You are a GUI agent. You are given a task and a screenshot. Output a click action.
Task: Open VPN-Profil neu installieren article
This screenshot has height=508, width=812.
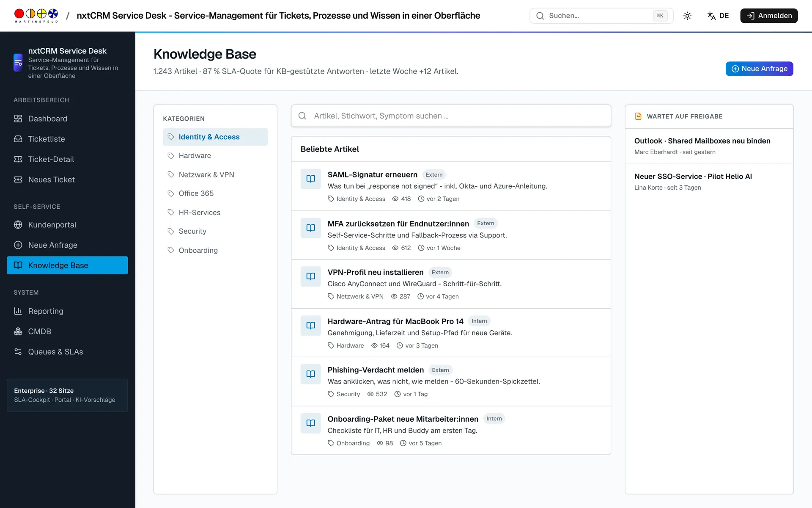pos(376,272)
